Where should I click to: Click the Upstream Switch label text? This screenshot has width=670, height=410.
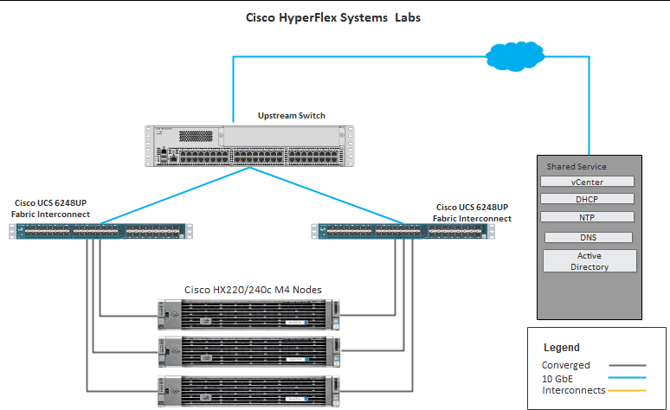pos(291,115)
